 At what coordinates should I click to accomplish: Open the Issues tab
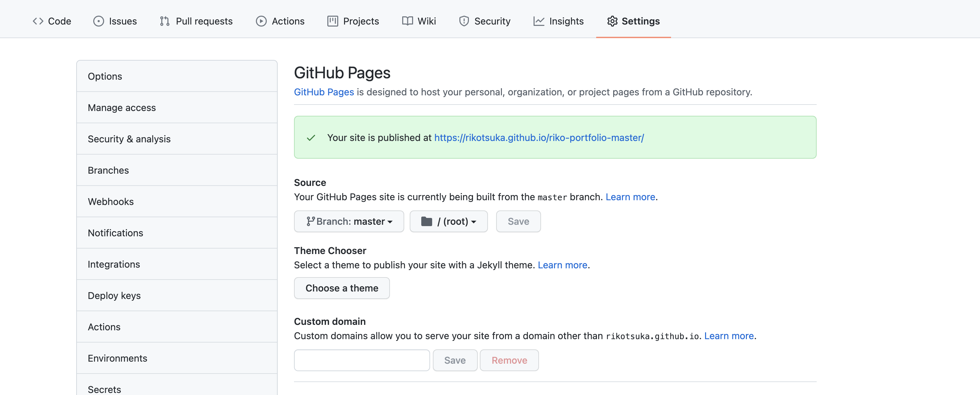(x=115, y=21)
